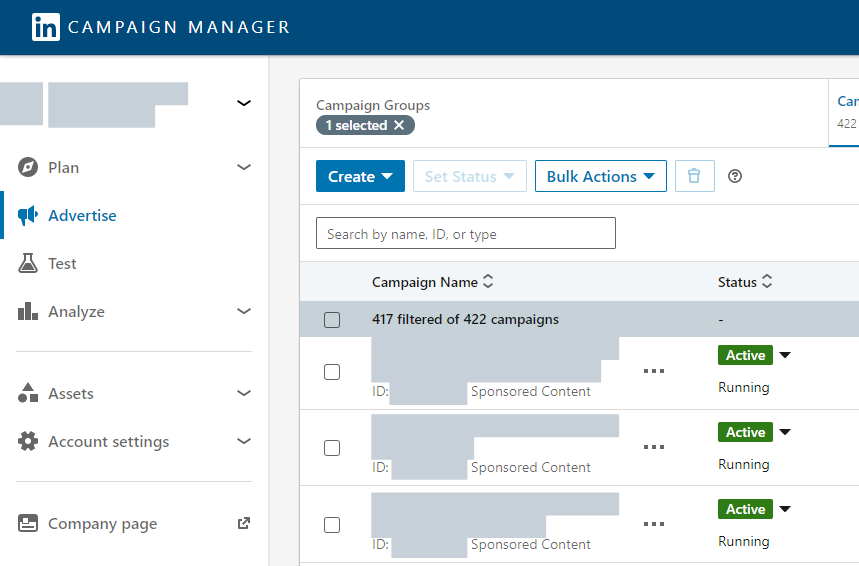Open the Set Status dropdown
This screenshot has width=859, height=566.
470,176
